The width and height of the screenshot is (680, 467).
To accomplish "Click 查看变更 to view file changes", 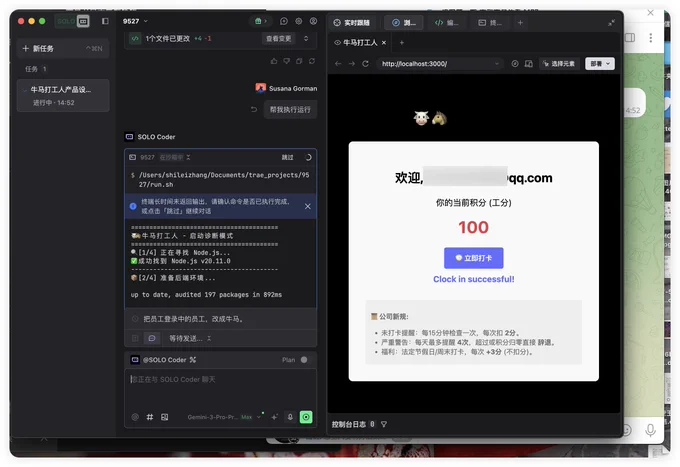I will point(278,39).
